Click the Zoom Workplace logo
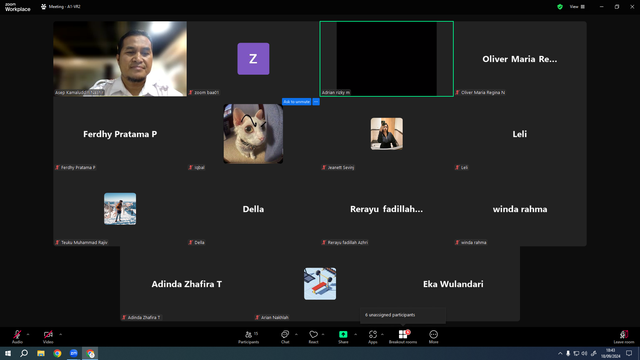Viewport: 640px width, 360px height. (x=17, y=7)
